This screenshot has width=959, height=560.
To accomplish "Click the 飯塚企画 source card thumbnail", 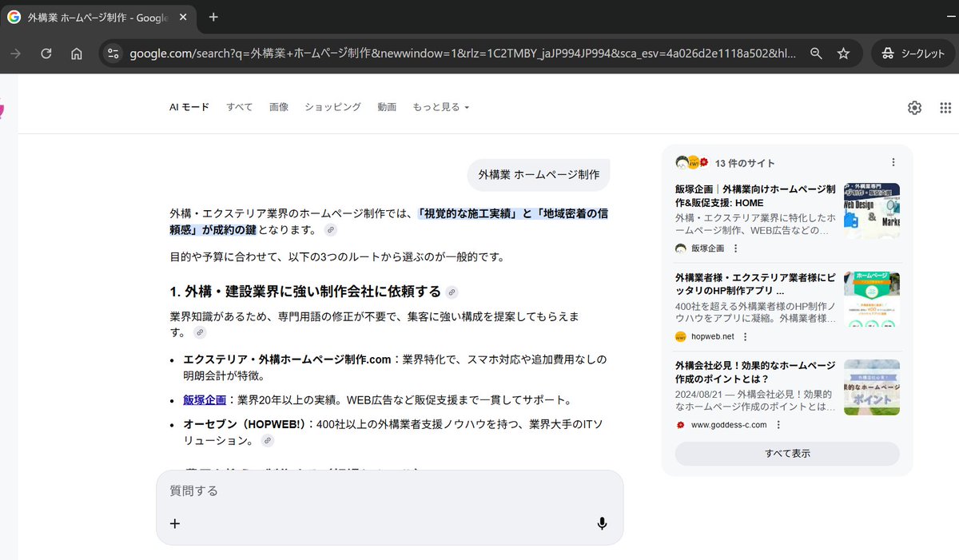I will [x=872, y=211].
